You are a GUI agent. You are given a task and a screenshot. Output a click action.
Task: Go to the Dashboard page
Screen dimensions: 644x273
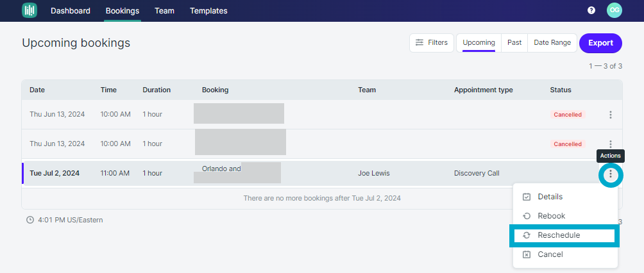[x=71, y=11]
